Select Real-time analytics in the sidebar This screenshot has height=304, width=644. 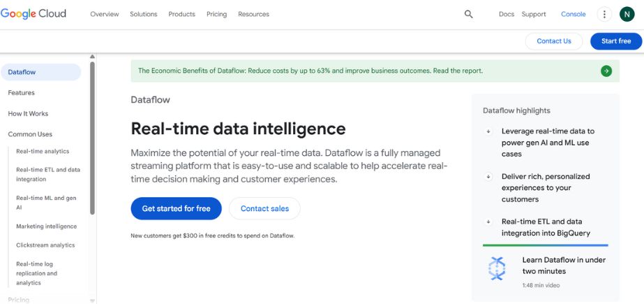43,152
